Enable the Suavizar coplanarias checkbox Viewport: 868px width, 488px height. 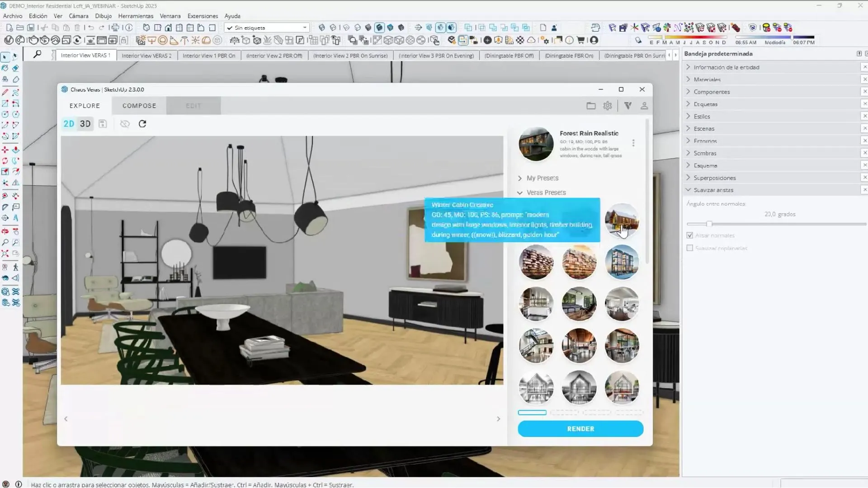(x=690, y=248)
